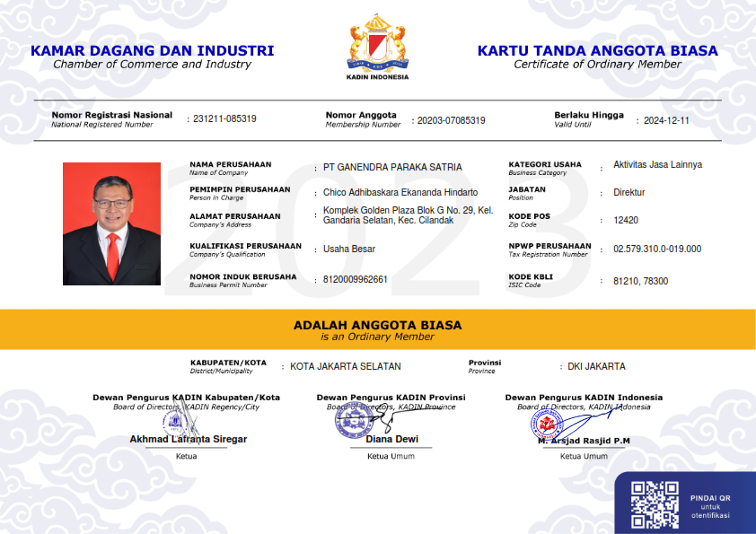Click the ISIC code value 81210, 78300
This screenshot has height=534, width=756.
(640, 281)
